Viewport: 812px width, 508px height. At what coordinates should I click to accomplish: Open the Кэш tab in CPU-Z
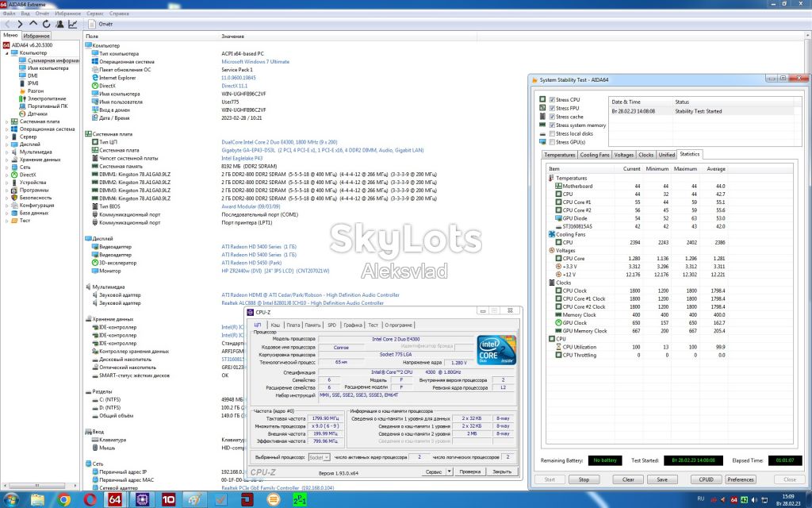[275, 325]
